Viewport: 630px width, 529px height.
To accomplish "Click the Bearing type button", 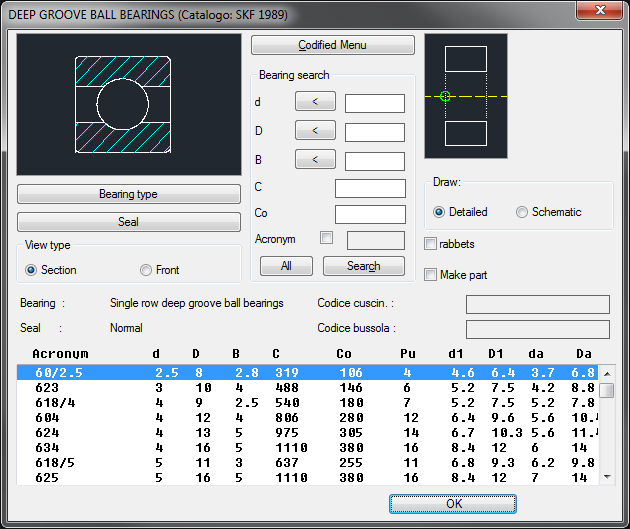I will coord(129,194).
